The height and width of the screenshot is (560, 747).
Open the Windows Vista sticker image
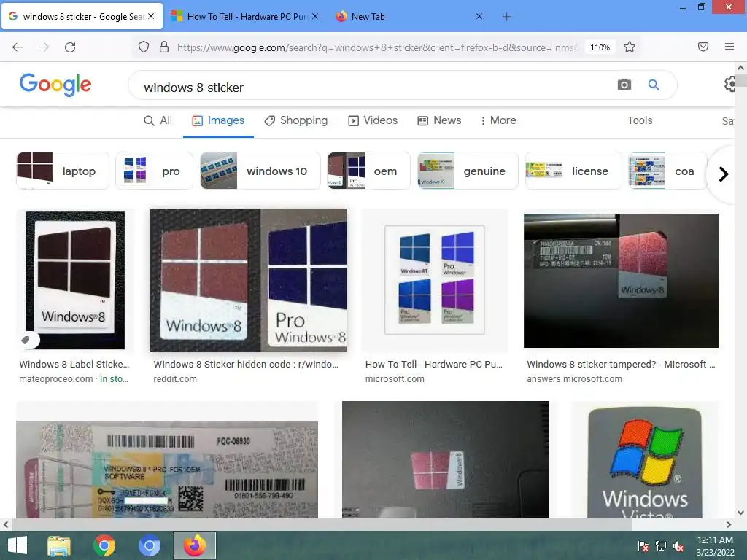point(645,462)
